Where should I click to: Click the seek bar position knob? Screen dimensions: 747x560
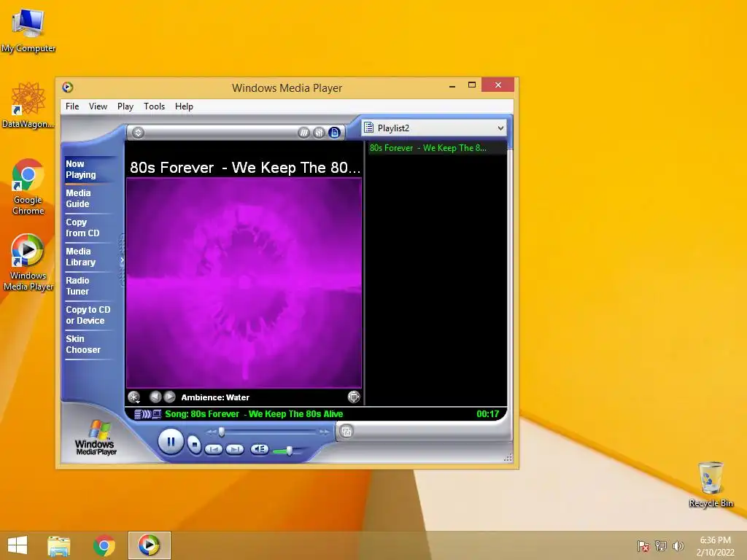pyautogui.click(x=222, y=432)
